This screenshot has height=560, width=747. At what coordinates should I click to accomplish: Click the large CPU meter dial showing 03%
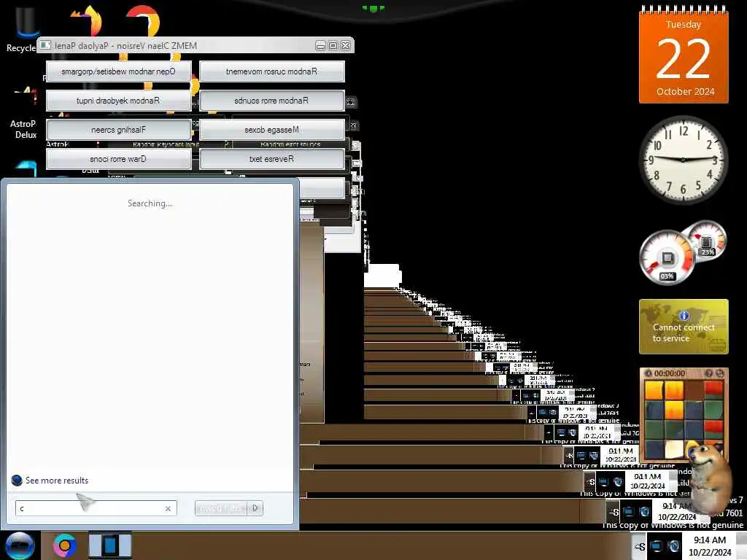coord(667,258)
